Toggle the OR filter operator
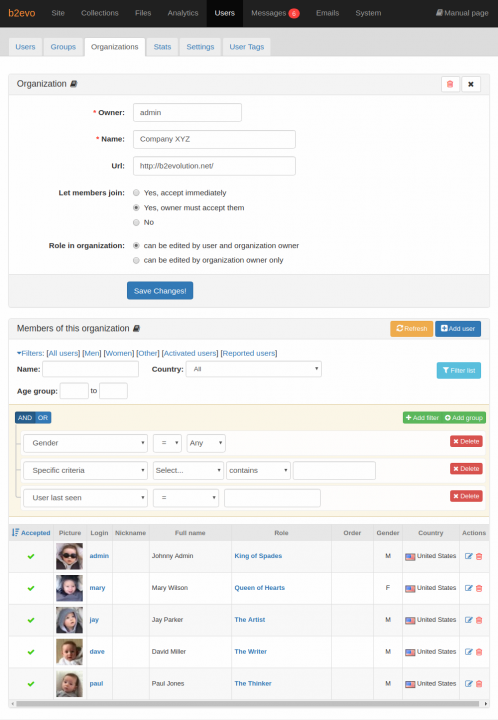This screenshot has width=498, height=720. [43, 418]
